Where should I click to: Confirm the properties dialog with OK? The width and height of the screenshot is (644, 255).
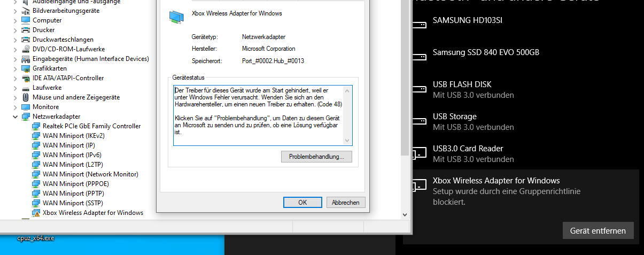302,203
